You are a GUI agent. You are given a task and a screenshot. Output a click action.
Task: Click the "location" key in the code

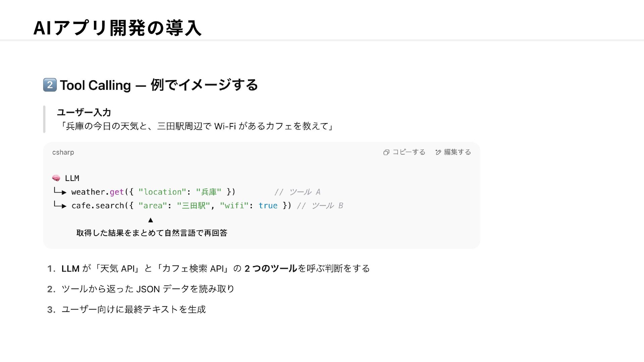coord(162,192)
